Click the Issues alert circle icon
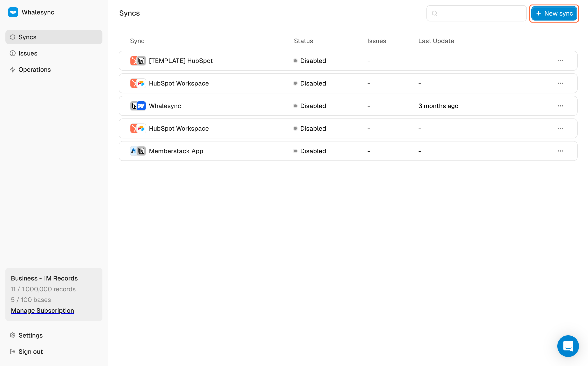Viewport: 588px width, 366px height. 13,53
